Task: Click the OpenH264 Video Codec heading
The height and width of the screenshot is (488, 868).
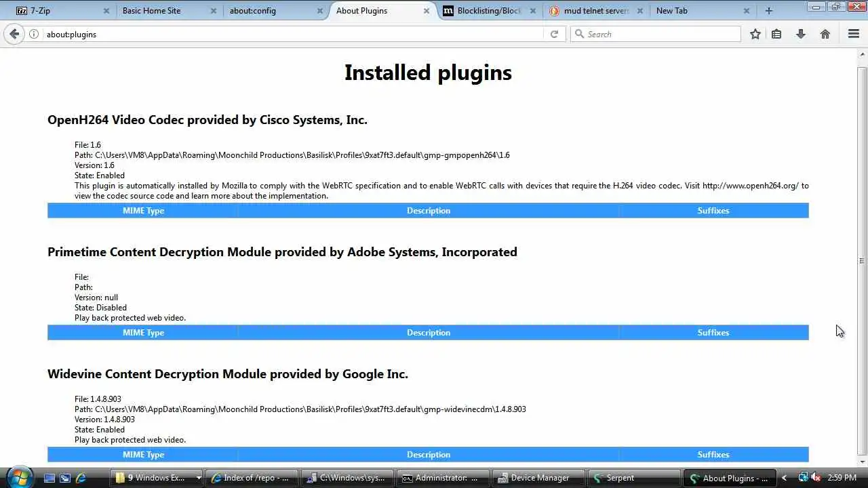Action: (208, 120)
